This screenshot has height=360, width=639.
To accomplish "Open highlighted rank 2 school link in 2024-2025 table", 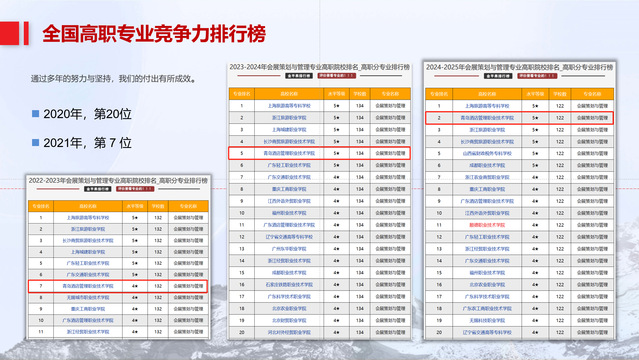I will tap(487, 118).
